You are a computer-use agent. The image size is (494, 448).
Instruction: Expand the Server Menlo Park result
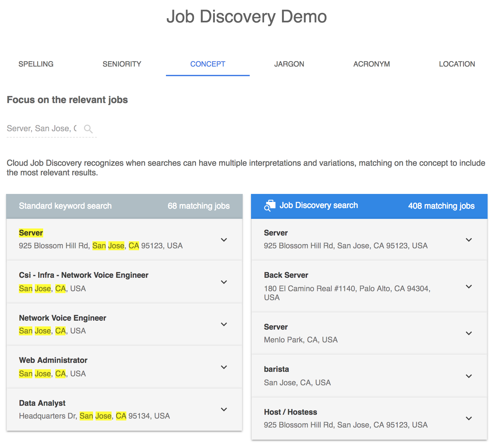[x=469, y=333]
